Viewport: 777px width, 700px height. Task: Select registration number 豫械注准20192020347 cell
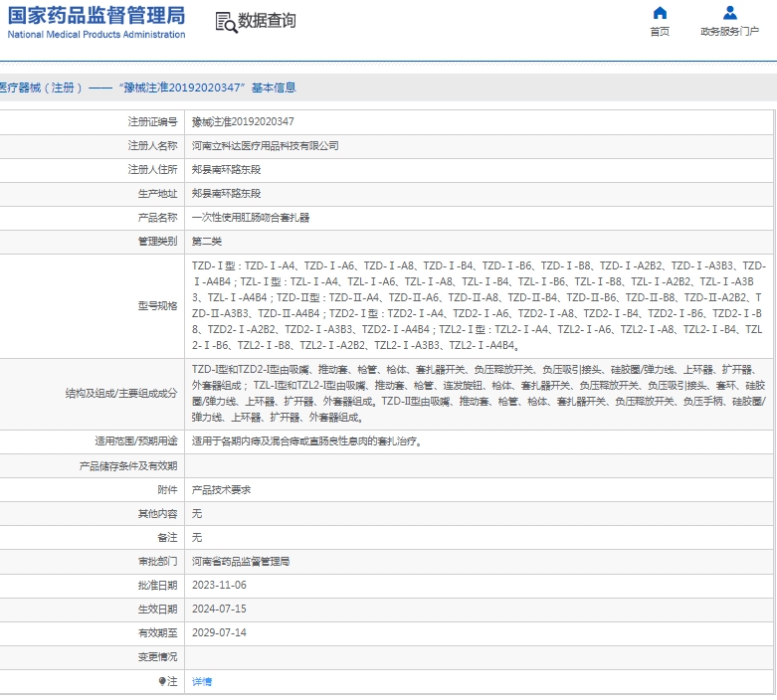(243, 122)
